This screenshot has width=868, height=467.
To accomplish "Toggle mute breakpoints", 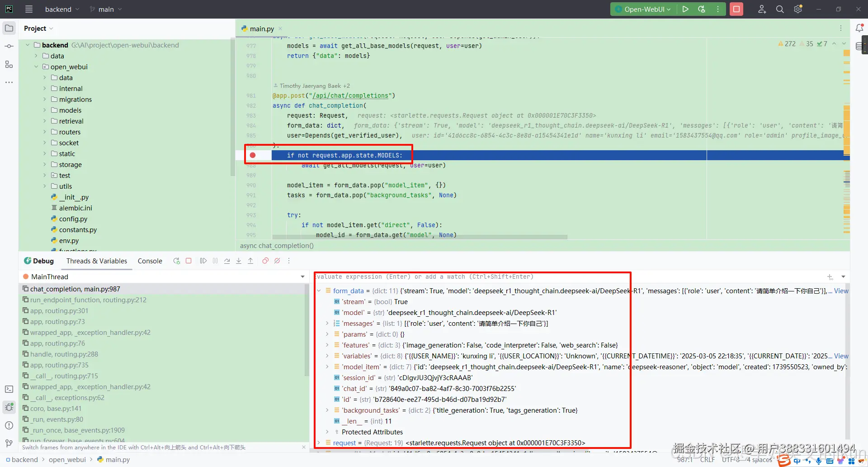I will click(x=277, y=261).
